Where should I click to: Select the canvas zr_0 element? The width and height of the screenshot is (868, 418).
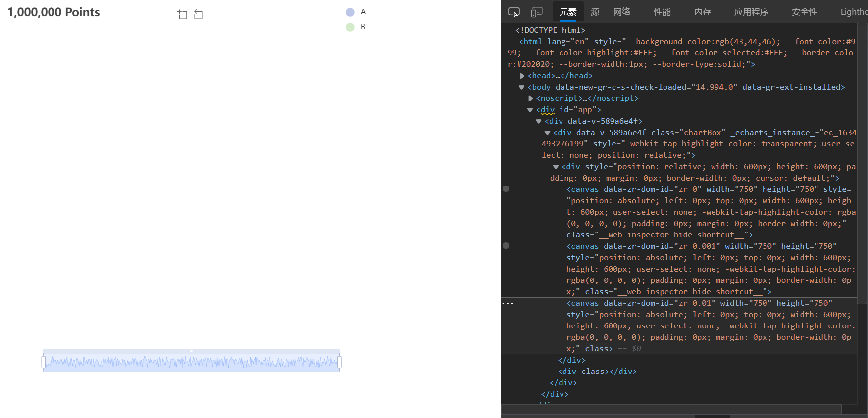(x=711, y=212)
